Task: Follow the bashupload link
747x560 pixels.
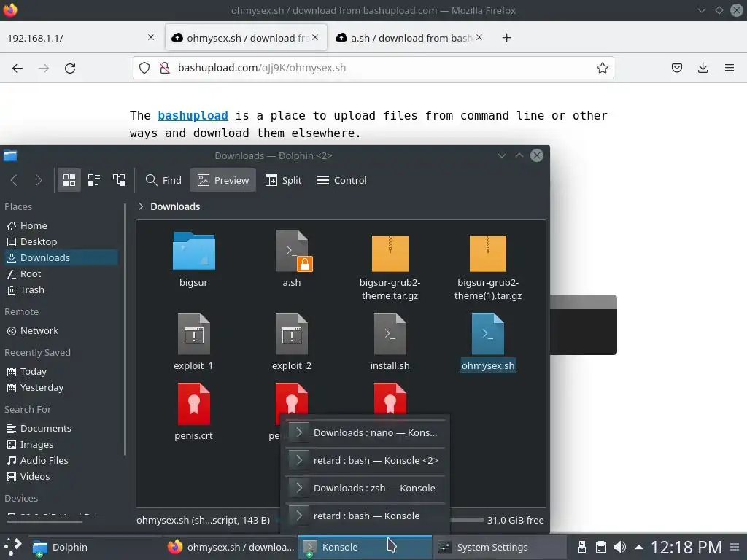Action: point(193,116)
